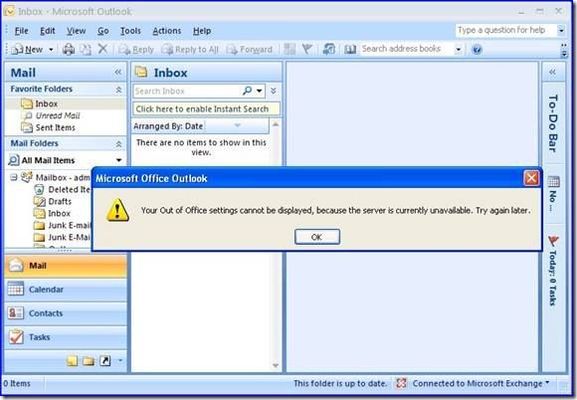Click the Today: 0 Tasks flag icon
Screen dimensions: 577x400
pyautogui.click(x=553, y=241)
